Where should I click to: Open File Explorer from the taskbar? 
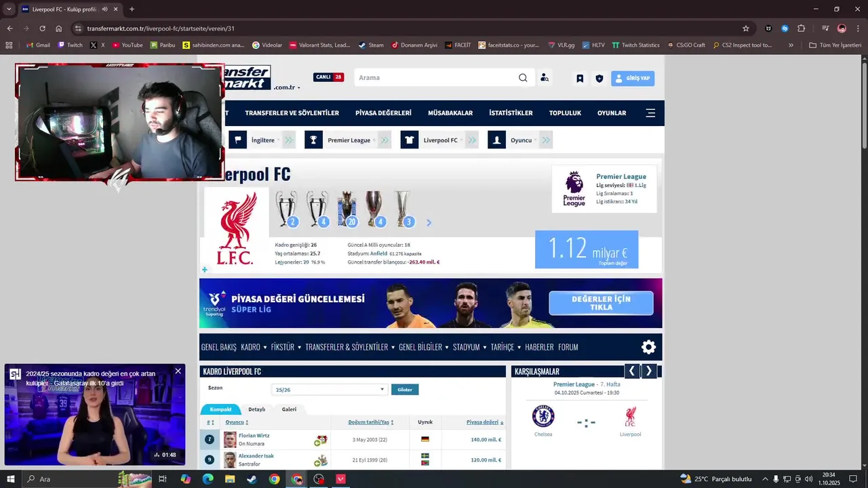[x=230, y=479]
